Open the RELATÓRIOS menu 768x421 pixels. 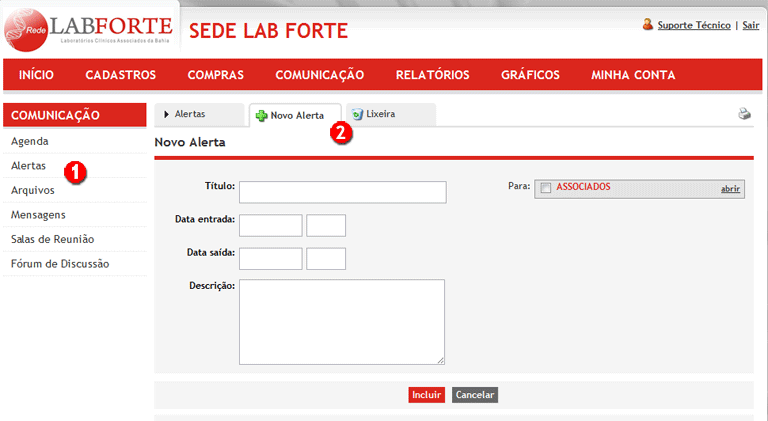pos(432,75)
